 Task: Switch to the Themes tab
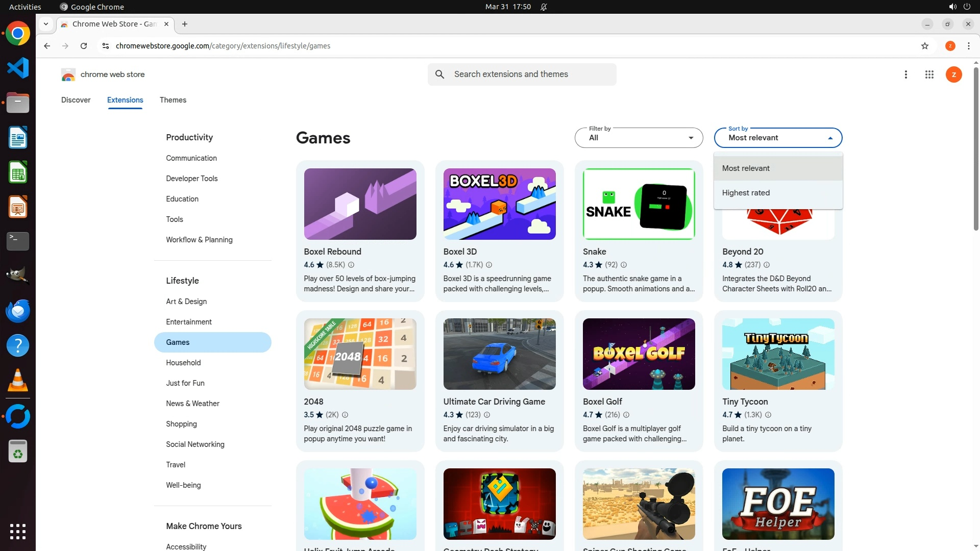[x=173, y=100]
